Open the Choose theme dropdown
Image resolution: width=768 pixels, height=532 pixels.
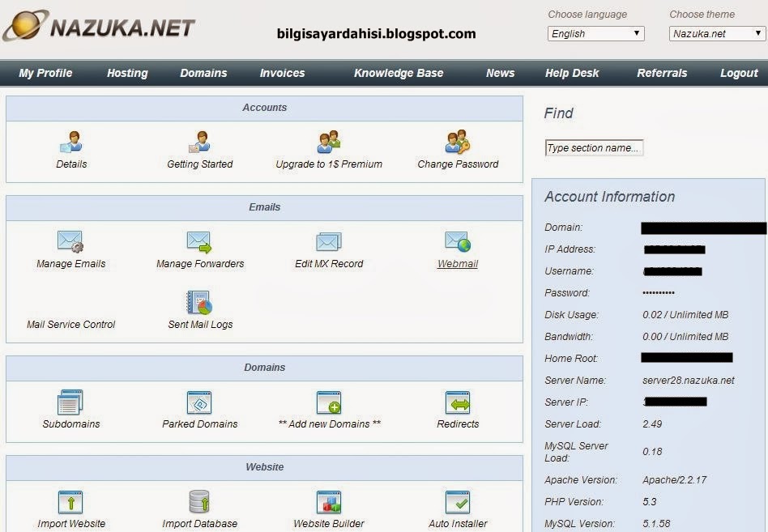(717, 33)
